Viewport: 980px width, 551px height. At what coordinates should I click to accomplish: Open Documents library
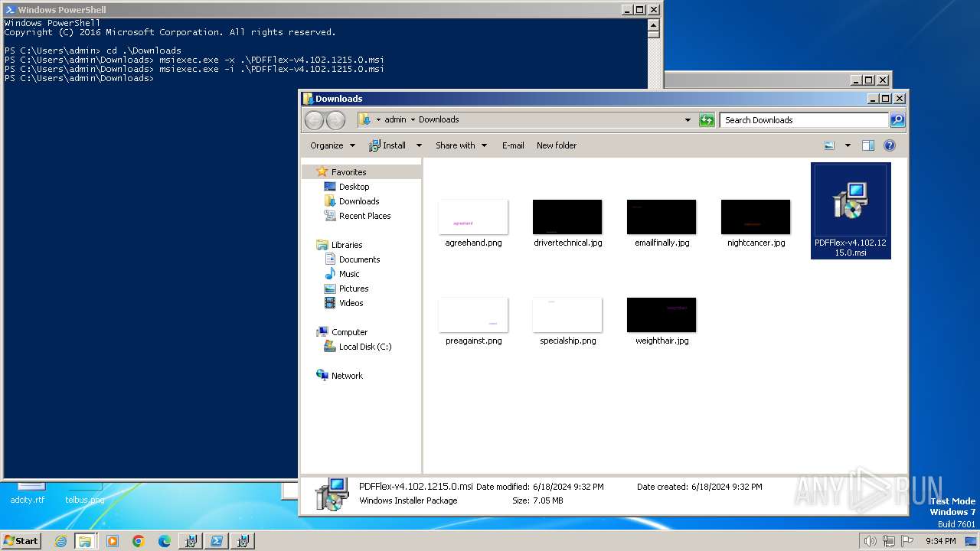pyautogui.click(x=359, y=259)
